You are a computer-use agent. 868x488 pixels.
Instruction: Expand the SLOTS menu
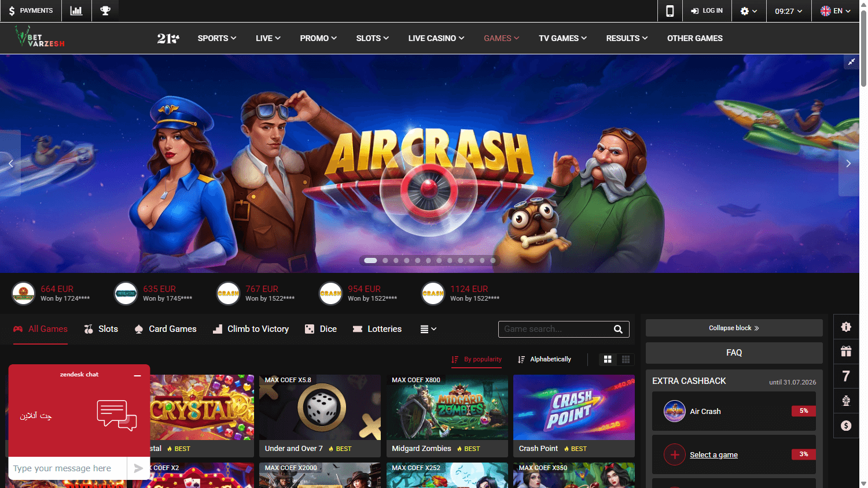click(373, 38)
